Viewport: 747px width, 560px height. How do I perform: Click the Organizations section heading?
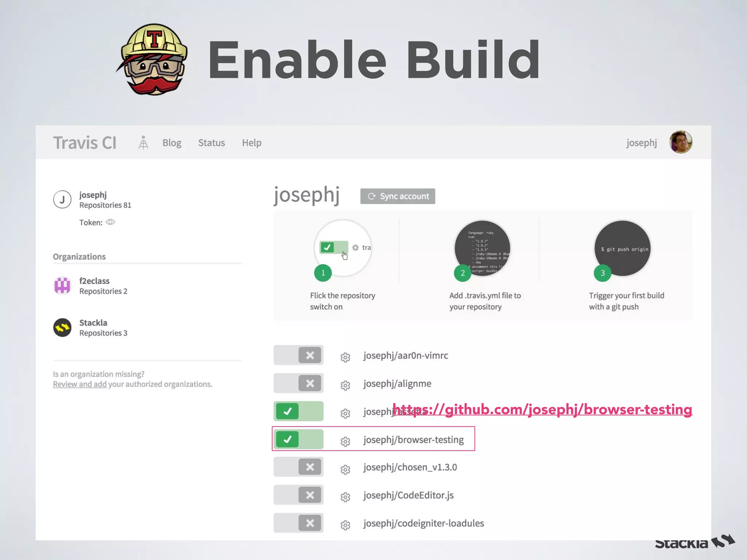coord(79,257)
